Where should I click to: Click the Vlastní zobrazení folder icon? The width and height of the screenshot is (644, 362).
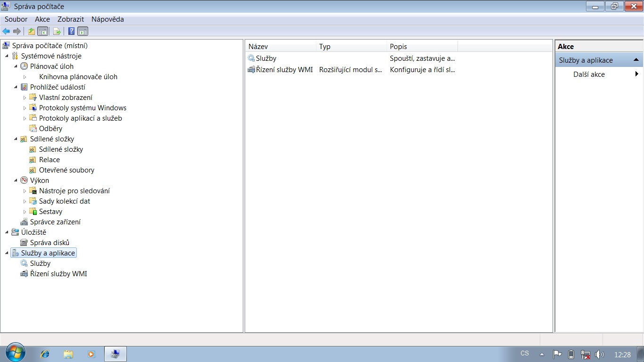[33, 98]
